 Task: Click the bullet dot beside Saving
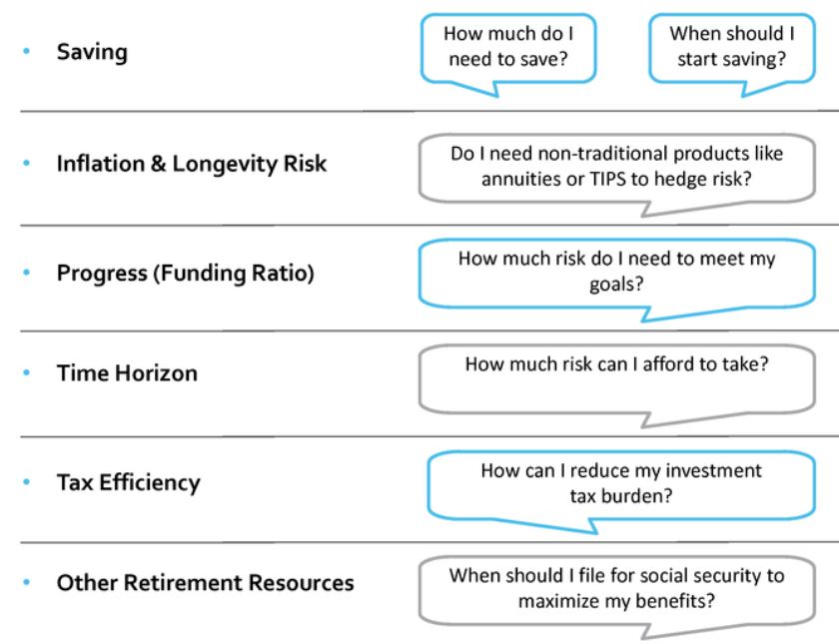pos(26,54)
